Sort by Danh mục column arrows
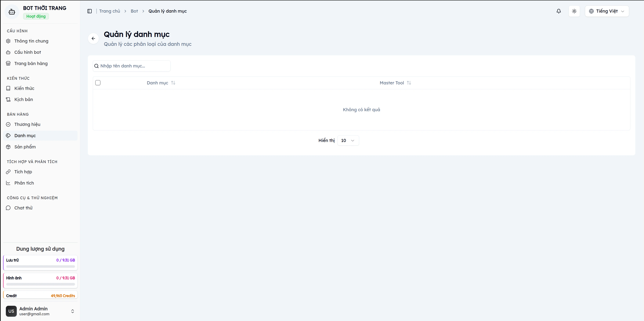The height and width of the screenshot is (321, 644). (x=173, y=83)
